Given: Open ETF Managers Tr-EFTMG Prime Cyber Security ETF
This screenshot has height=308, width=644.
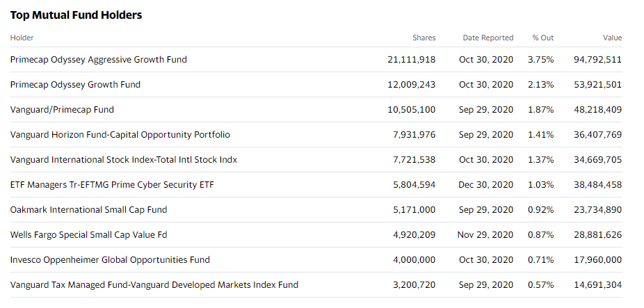Looking at the screenshot, I should (x=112, y=185).
